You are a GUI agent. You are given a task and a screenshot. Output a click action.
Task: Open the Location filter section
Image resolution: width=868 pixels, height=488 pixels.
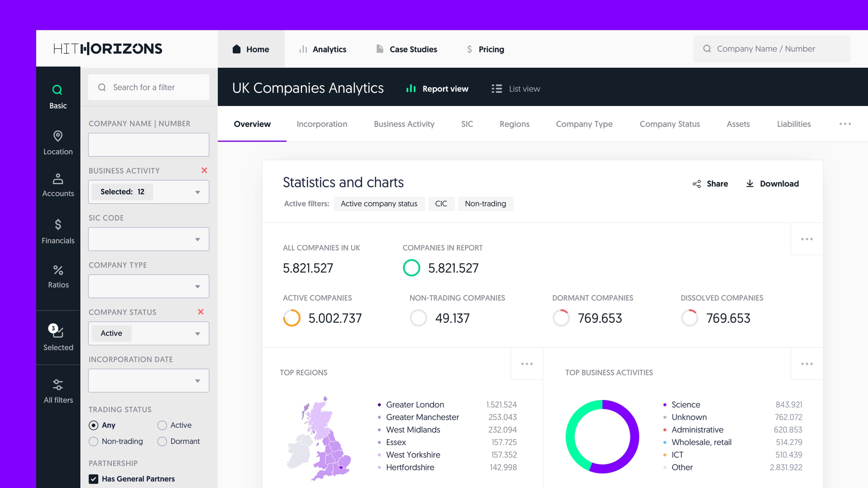pos(58,143)
